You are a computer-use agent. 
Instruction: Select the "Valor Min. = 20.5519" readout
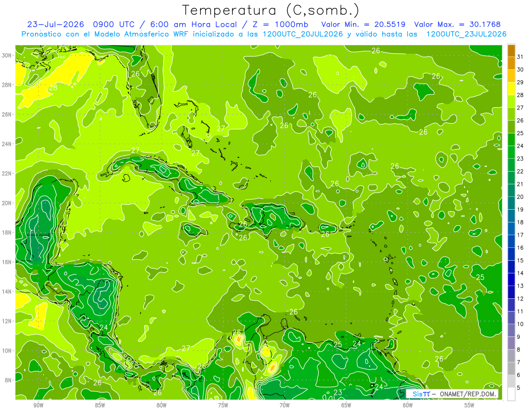pyautogui.click(x=363, y=24)
